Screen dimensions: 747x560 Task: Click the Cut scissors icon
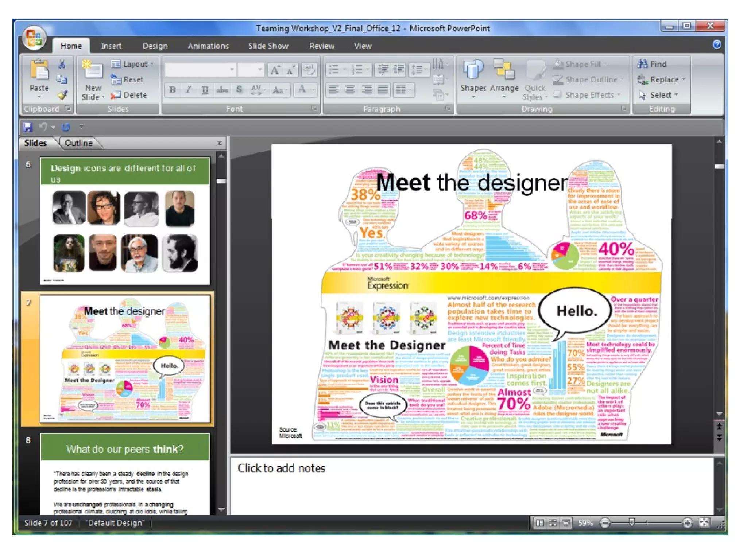click(62, 65)
